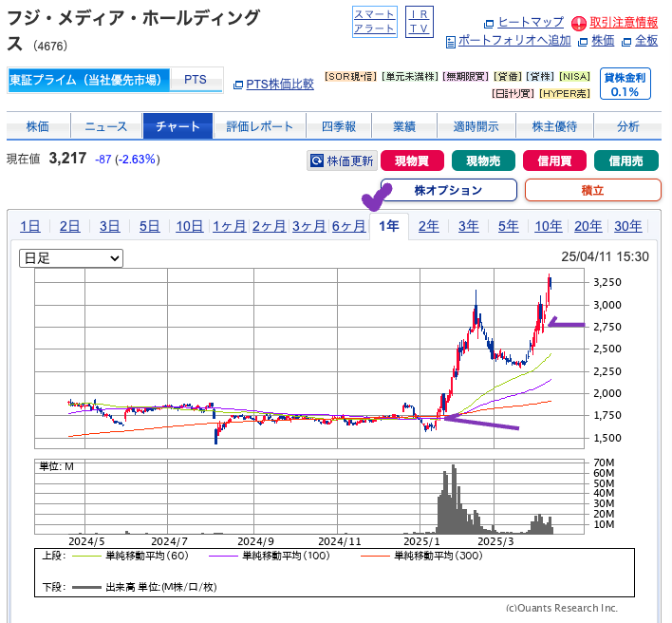
Task: Select the 1ヶ月 chart period
Action: pos(229,226)
